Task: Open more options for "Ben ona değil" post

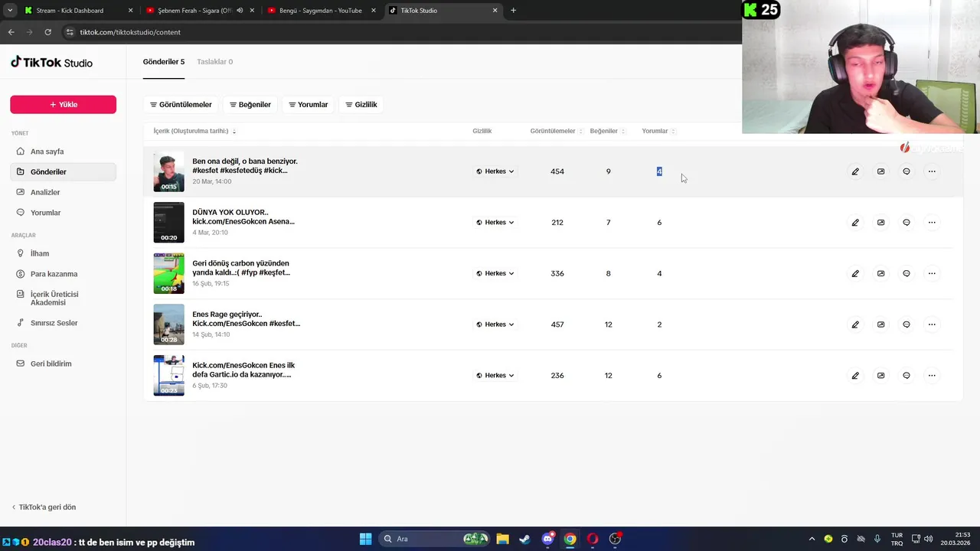Action: 932,171
